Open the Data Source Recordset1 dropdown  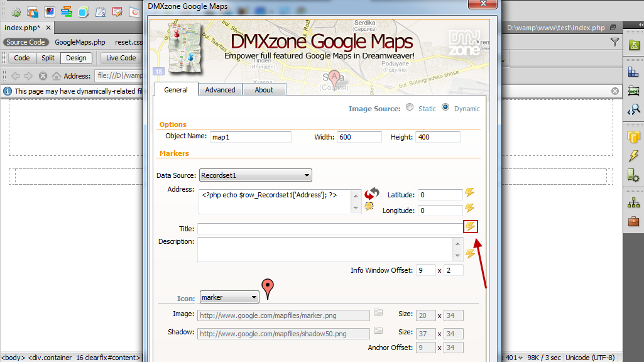point(256,175)
